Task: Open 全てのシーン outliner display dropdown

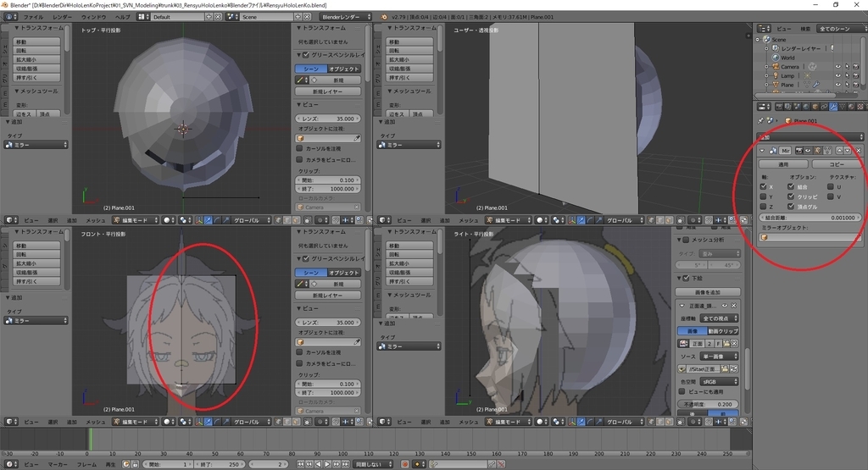Action: tap(841, 28)
